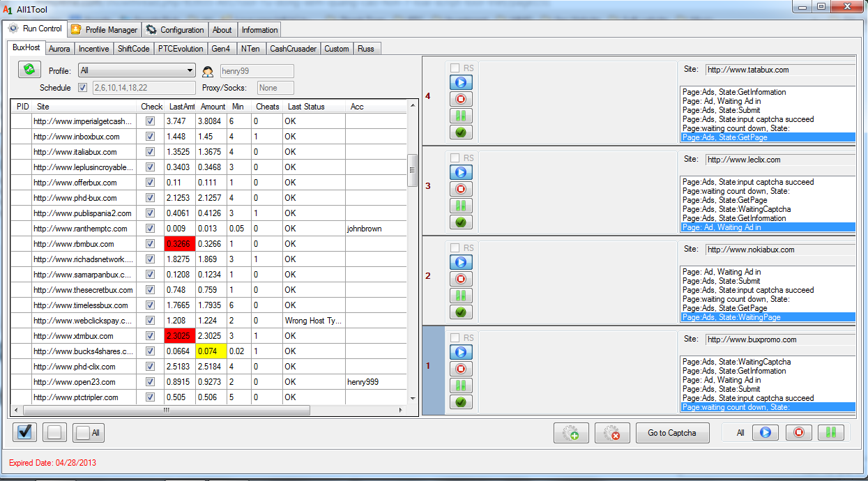Click the Site field showing tatabux.com

click(x=780, y=70)
